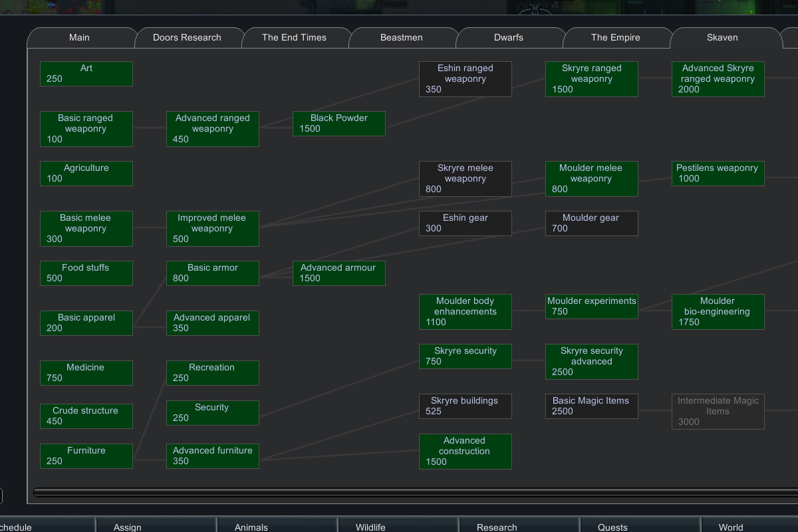
Task: Select the Food stuffs project
Action: [x=86, y=273]
